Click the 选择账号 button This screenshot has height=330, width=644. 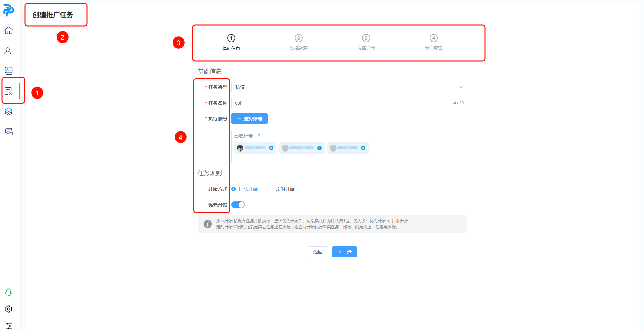(x=250, y=119)
